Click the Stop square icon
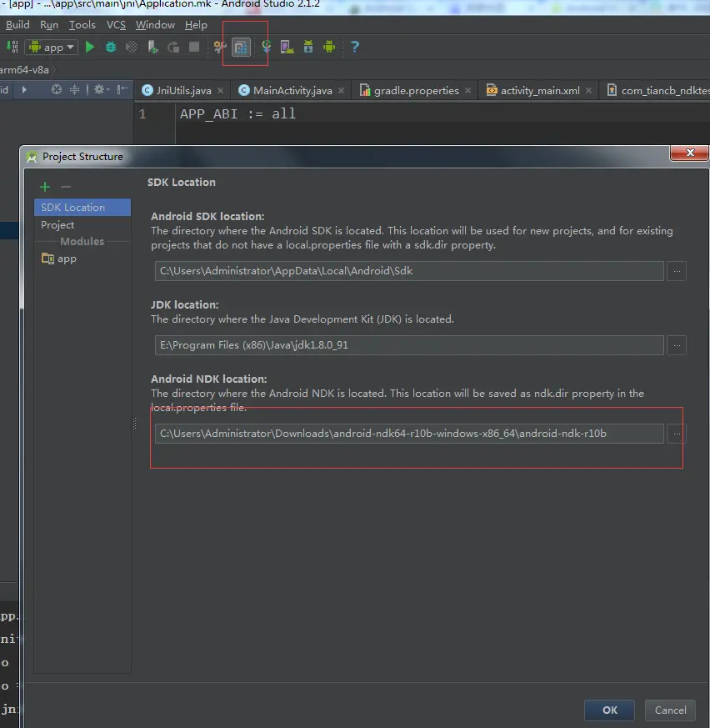Viewport: 710px width, 728px height. [194, 47]
